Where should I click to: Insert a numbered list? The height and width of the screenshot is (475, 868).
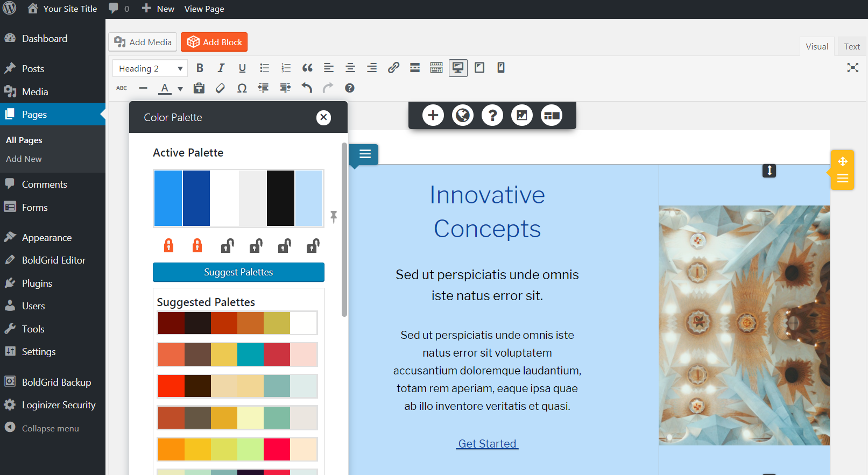point(286,68)
